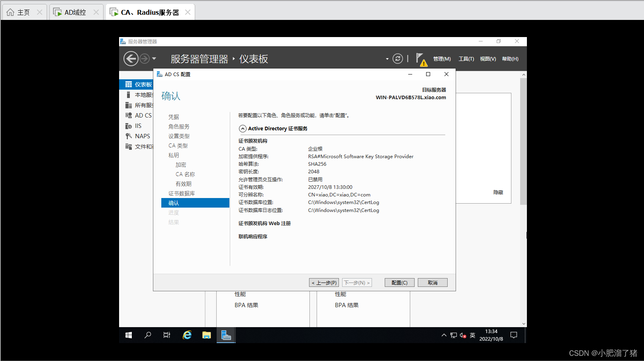Click 上一步(P) previous button
644x361 pixels.
324,283
